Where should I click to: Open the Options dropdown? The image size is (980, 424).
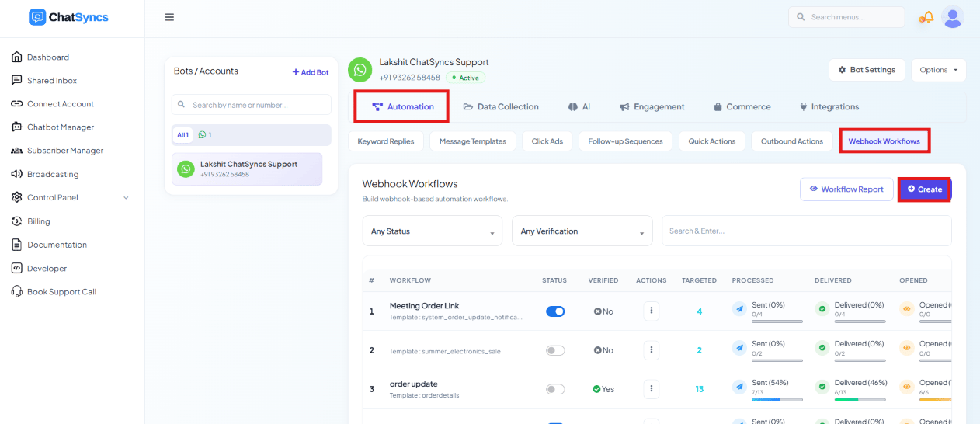click(x=938, y=70)
